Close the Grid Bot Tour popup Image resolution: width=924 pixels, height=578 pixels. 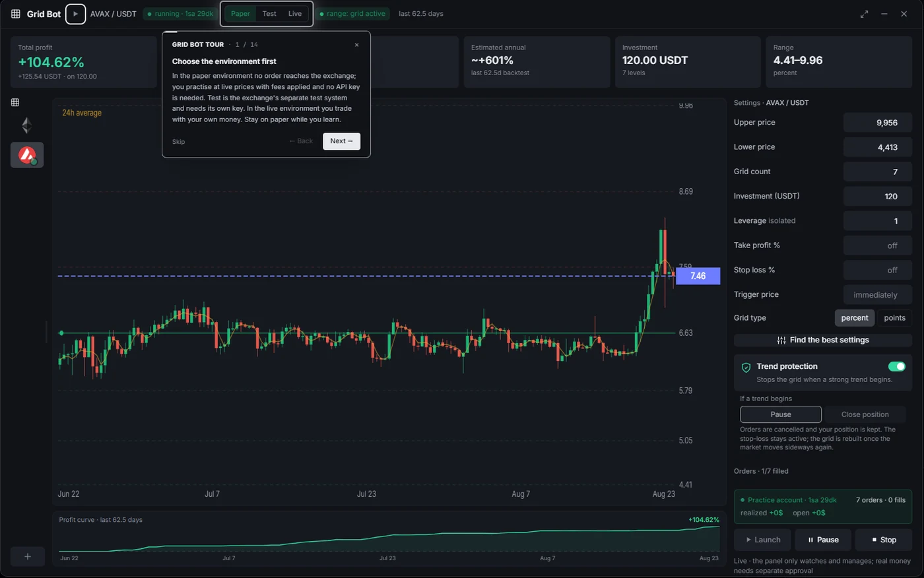356,45
